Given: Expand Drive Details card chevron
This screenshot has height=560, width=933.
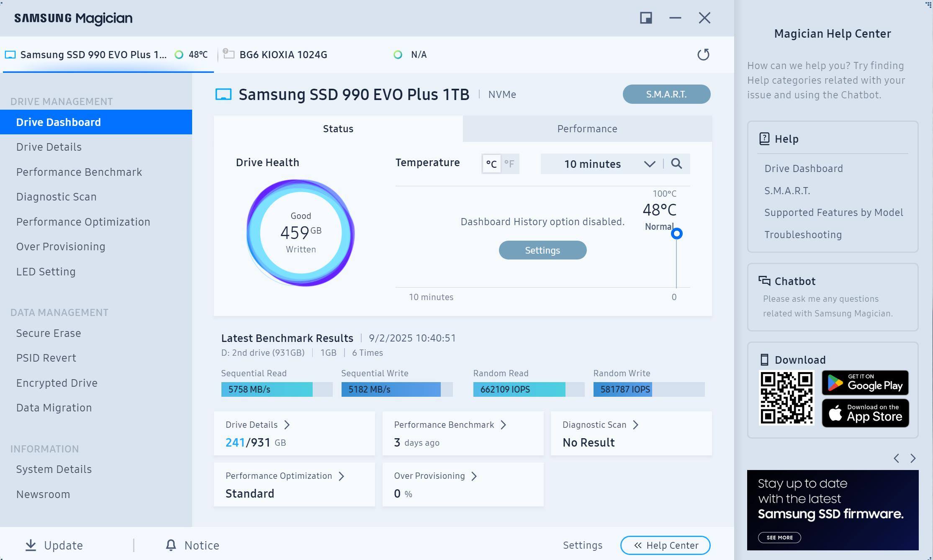Looking at the screenshot, I should click(287, 425).
